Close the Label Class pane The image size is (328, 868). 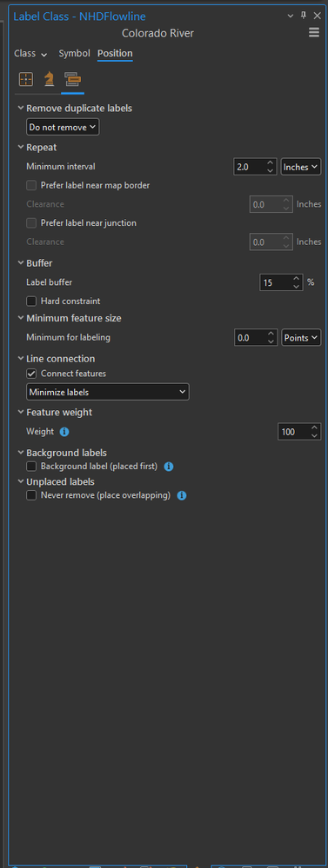pos(317,16)
